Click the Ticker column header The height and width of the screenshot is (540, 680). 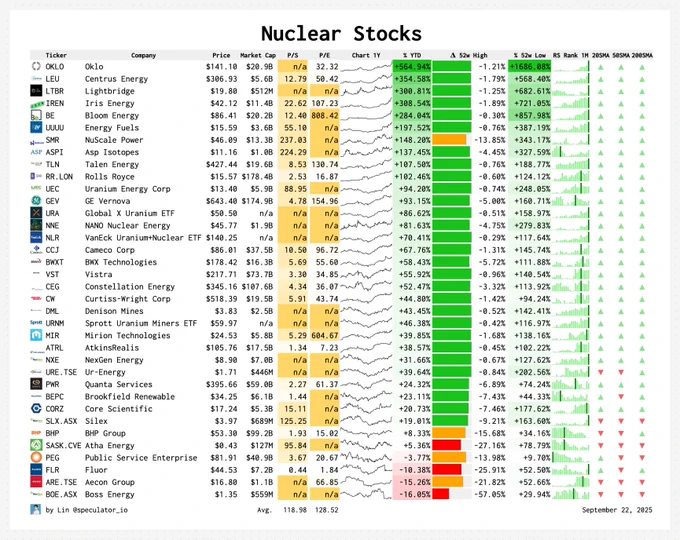(x=56, y=55)
